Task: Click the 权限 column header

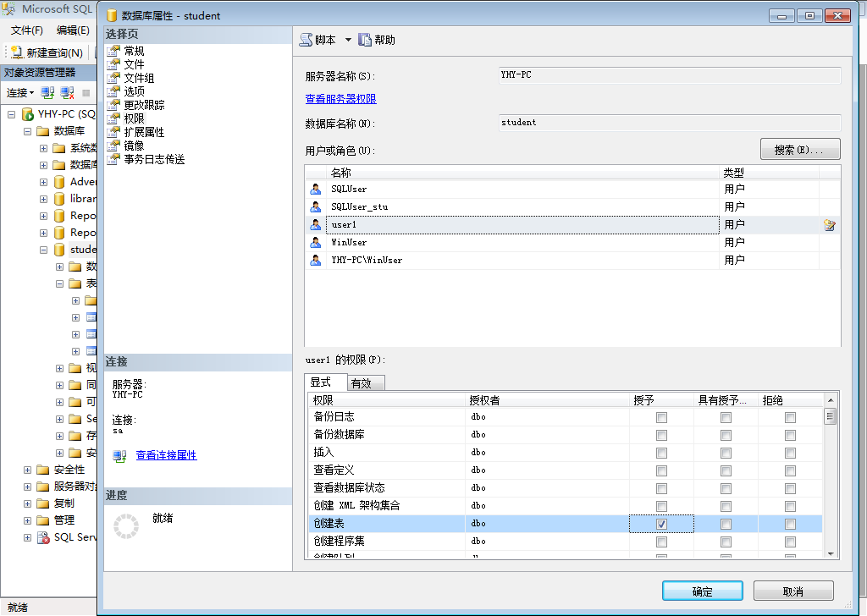Action: click(387, 400)
